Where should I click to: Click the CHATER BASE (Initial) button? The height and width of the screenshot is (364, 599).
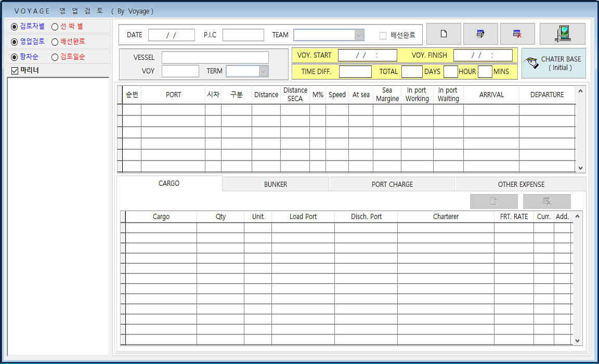(554, 63)
